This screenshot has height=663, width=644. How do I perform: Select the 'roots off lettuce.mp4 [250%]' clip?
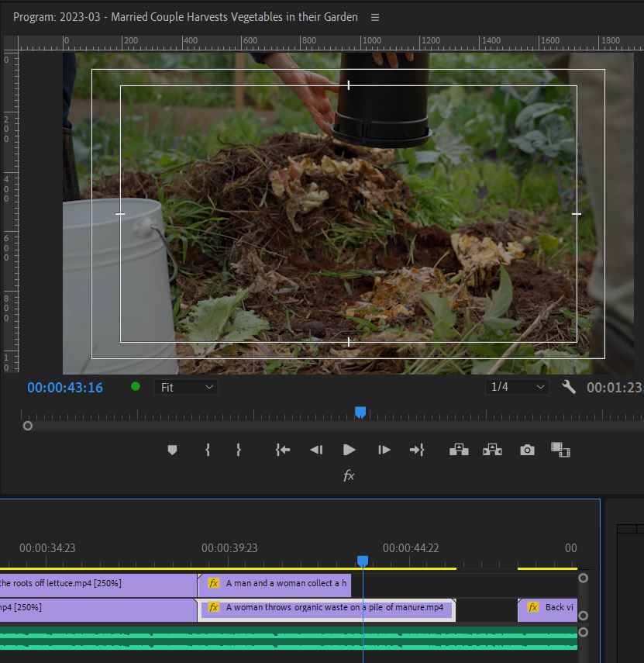click(x=98, y=585)
